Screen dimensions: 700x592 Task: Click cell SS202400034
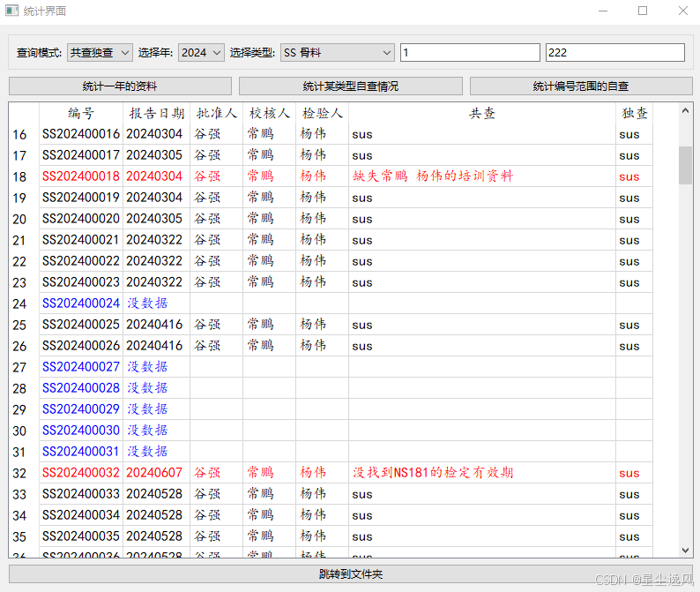81,515
